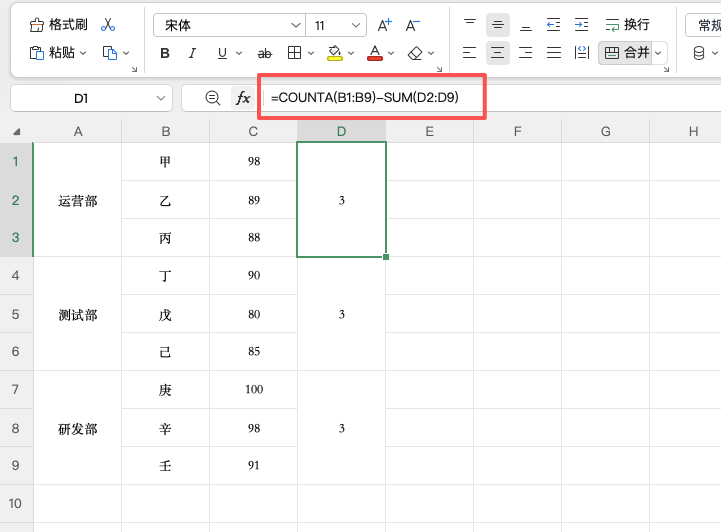
Task: Click the Paste (粘贴) button
Action: (52, 53)
